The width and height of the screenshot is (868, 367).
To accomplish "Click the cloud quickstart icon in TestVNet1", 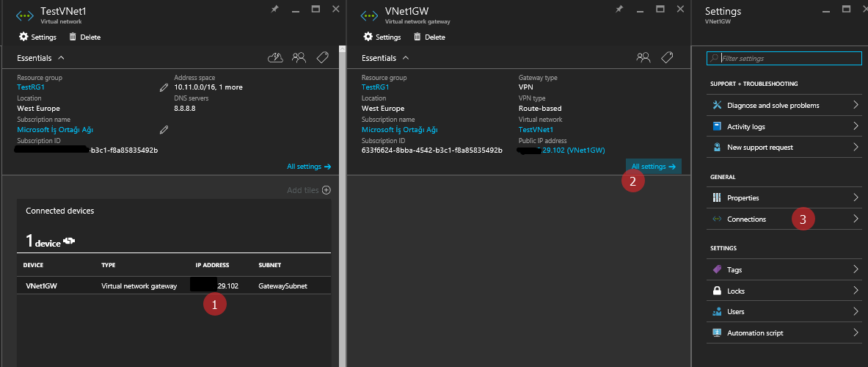I will pos(275,57).
